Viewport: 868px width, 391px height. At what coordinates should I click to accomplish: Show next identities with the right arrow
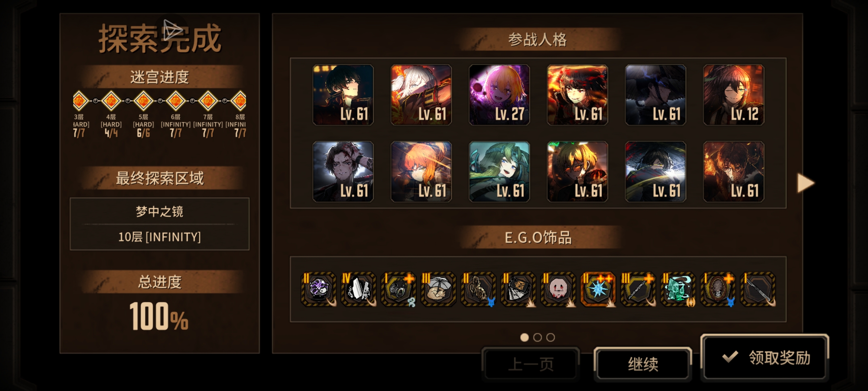805,183
